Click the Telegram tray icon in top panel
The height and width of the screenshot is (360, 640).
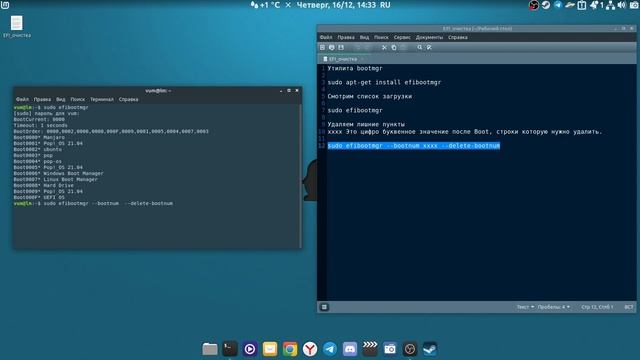coord(558,5)
